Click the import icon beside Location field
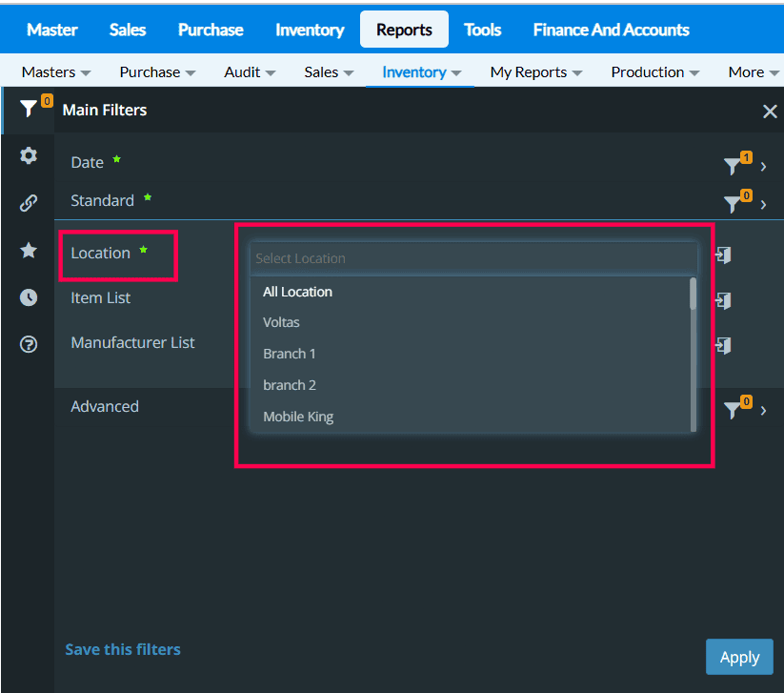The image size is (784, 693). click(723, 255)
